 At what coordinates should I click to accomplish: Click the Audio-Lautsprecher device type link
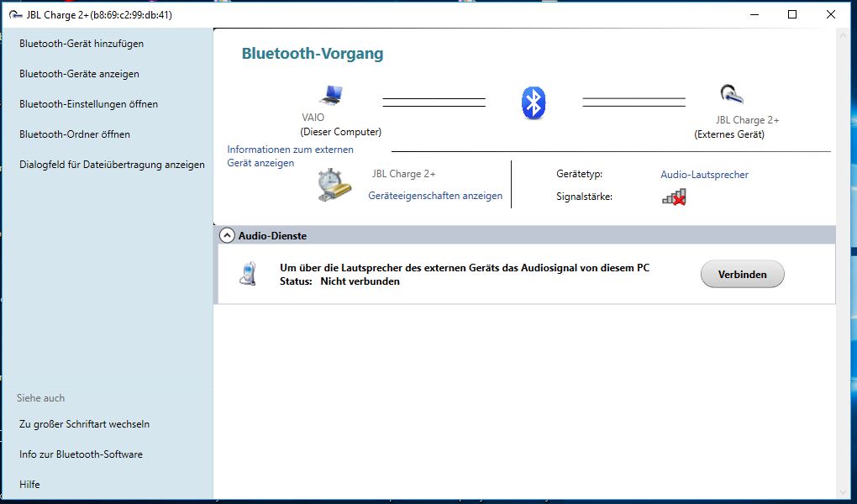tap(705, 175)
